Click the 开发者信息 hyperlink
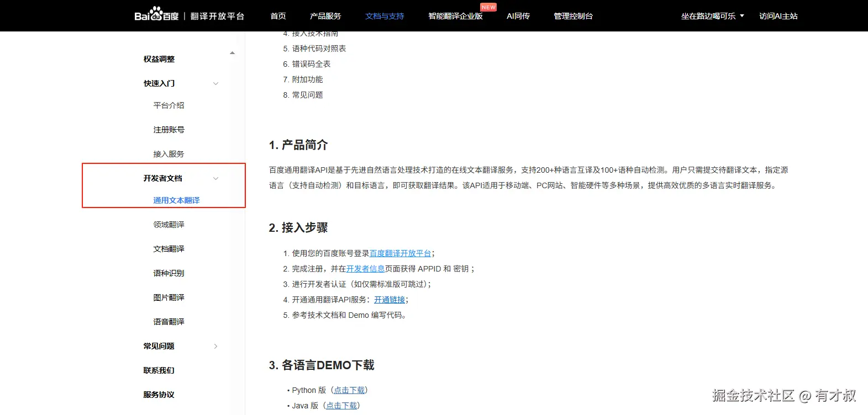 click(365, 269)
